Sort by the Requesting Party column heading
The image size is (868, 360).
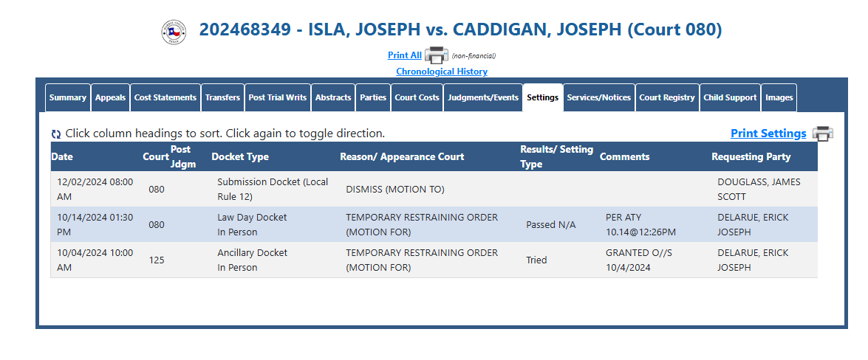tap(751, 157)
